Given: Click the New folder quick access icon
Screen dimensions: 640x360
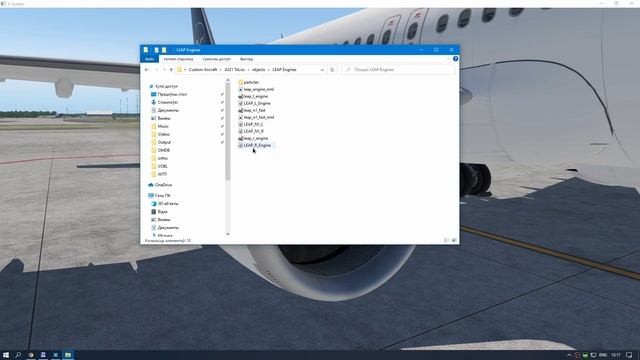Looking at the screenshot, I should [164, 50].
